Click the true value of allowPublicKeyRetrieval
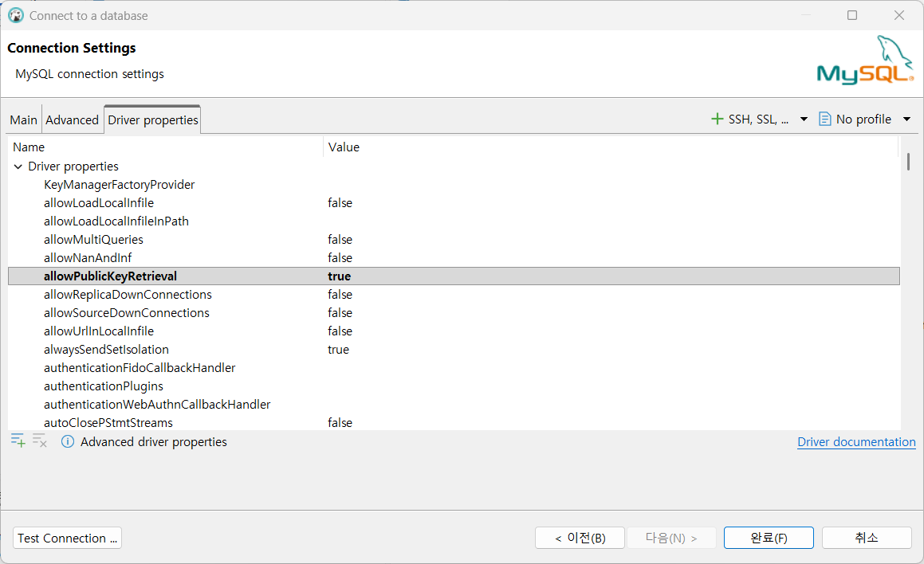The image size is (924, 564). [339, 276]
